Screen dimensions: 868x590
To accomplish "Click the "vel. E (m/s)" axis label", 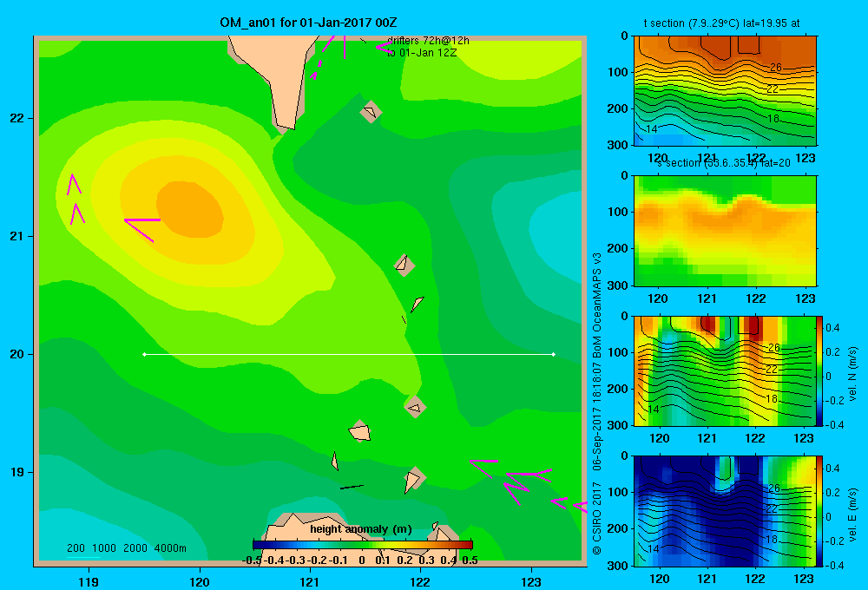I will coord(852,514).
